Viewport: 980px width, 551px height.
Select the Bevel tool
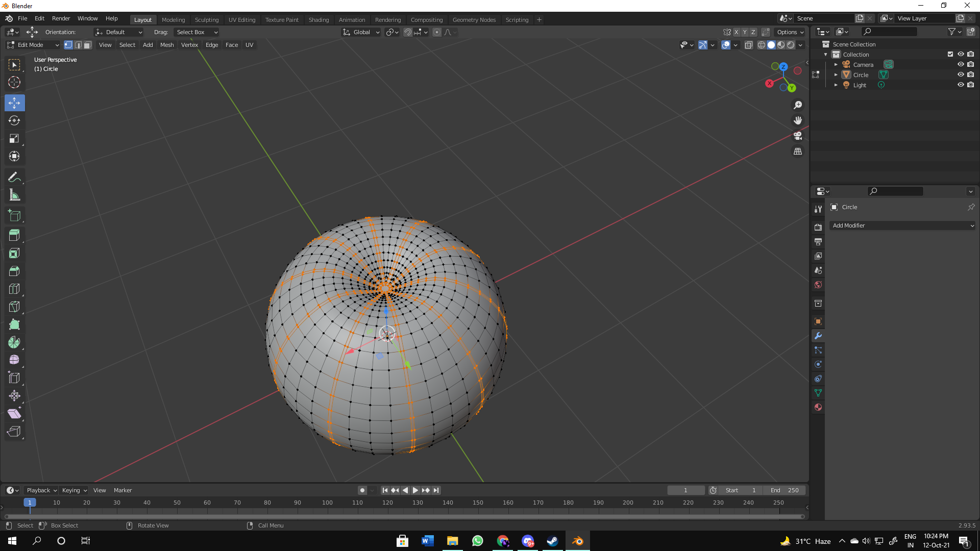click(x=14, y=271)
